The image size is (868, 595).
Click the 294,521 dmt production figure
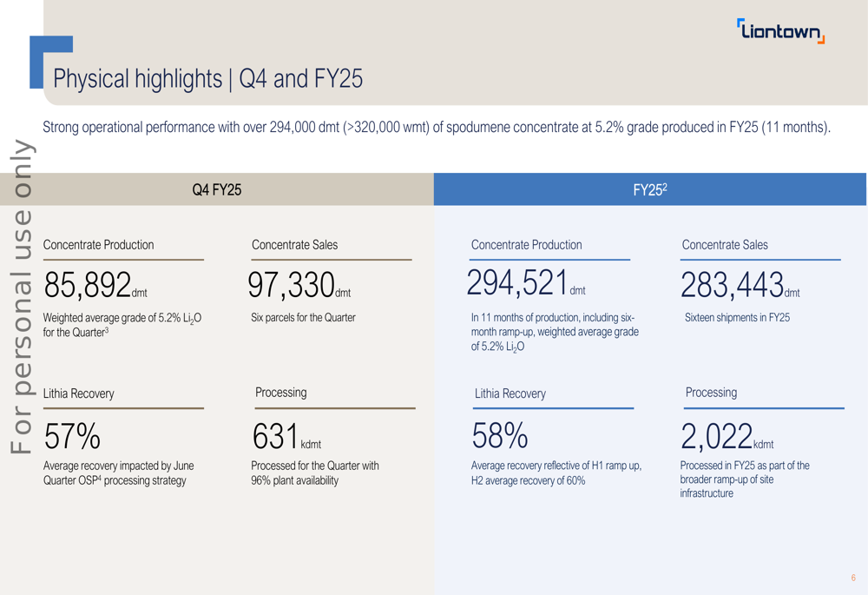point(526,282)
